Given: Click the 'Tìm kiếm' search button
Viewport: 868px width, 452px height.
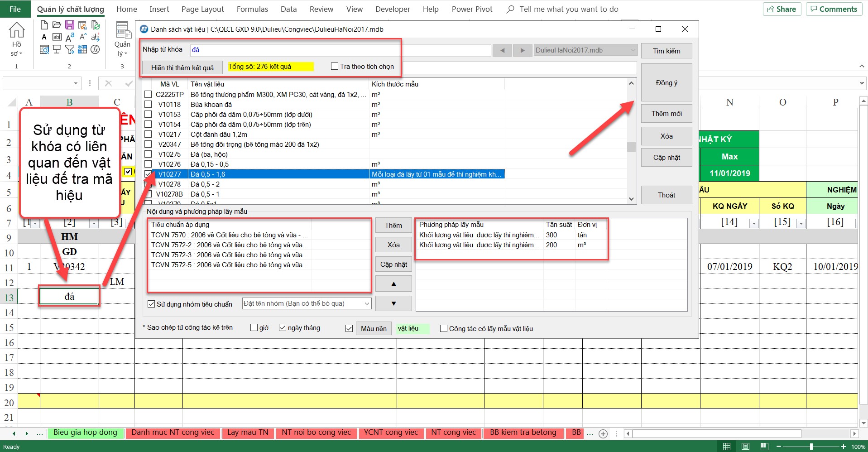Looking at the screenshot, I should (x=667, y=51).
